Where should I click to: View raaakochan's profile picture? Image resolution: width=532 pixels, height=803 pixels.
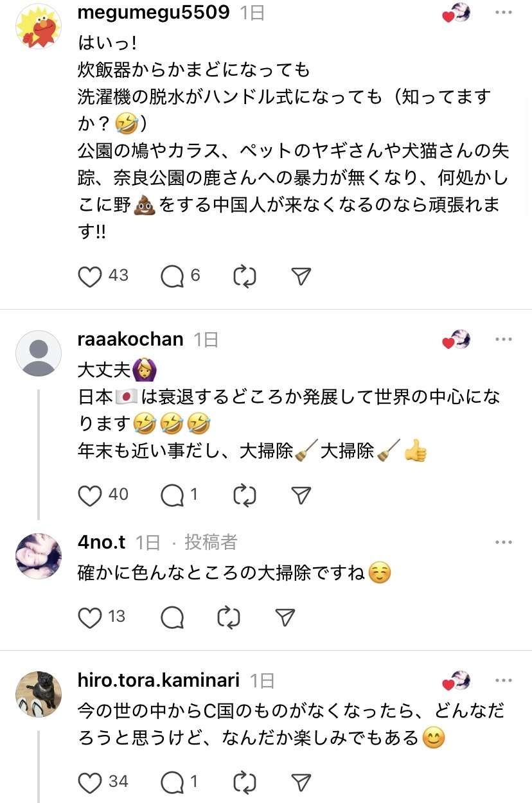click(39, 353)
